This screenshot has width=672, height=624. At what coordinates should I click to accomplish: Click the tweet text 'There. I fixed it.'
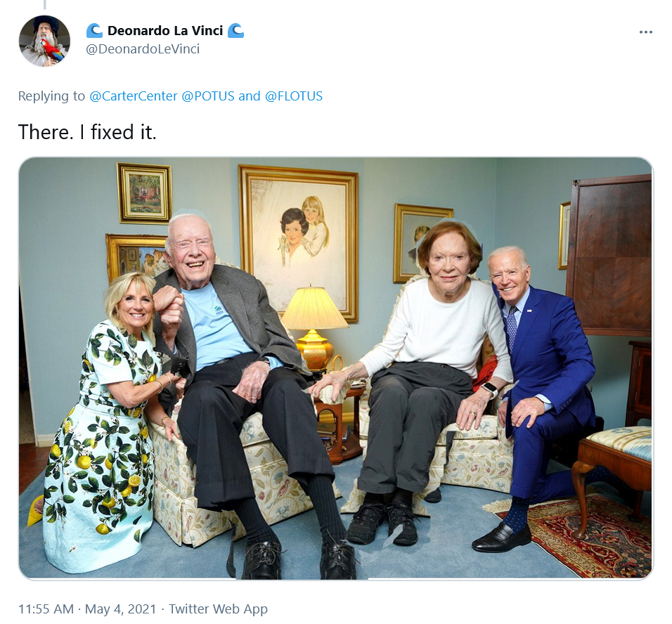tap(87, 131)
